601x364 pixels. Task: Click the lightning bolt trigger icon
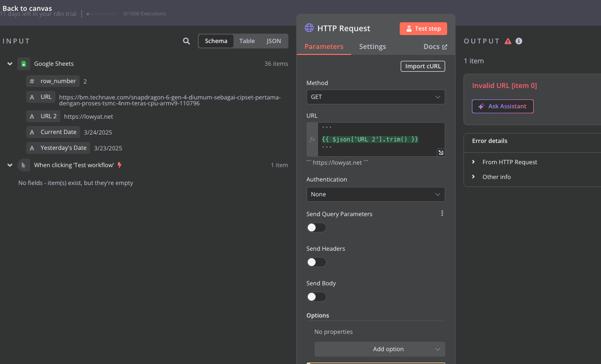click(x=120, y=165)
